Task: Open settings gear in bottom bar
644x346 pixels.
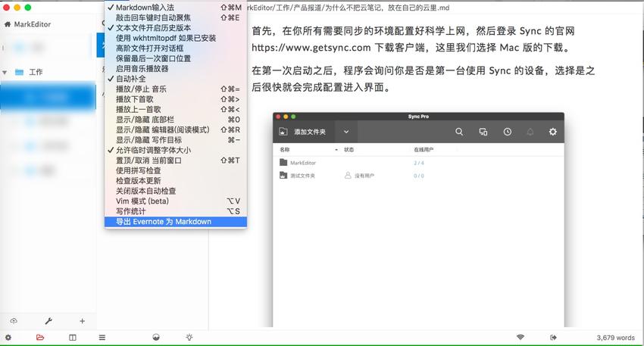Action: [x=8, y=338]
